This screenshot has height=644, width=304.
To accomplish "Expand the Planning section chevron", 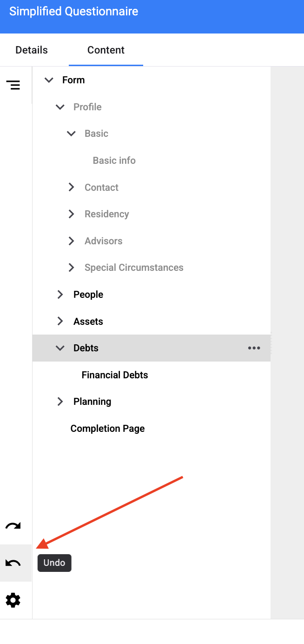I will pyautogui.click(x=60, y=402).
